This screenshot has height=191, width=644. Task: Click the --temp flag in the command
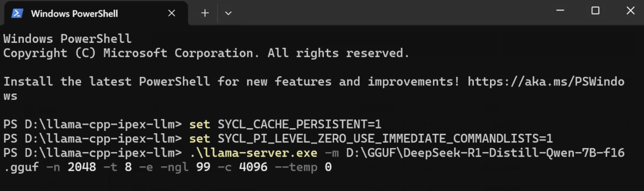[296, 167]
